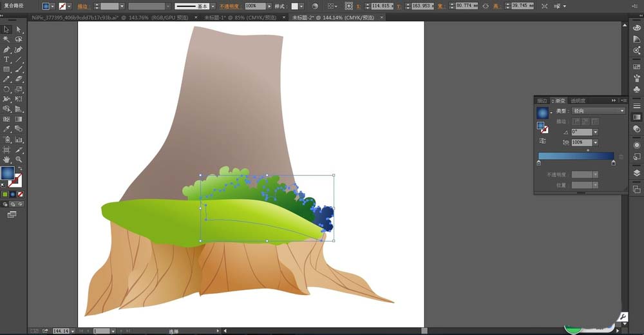Open the Layers panel icon in right dock
This screenshot has height=335, width=644.
click(637, 173)
